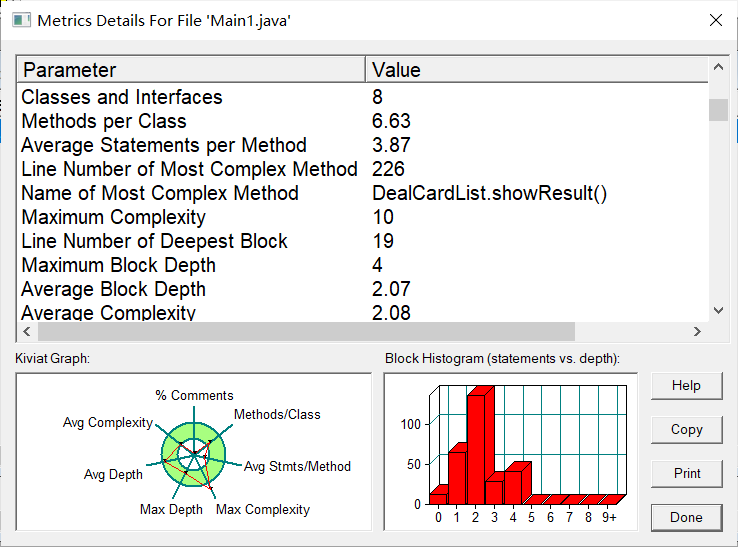
Task: Click the vertical scrollbar down arrow
Action: point(718,310)
